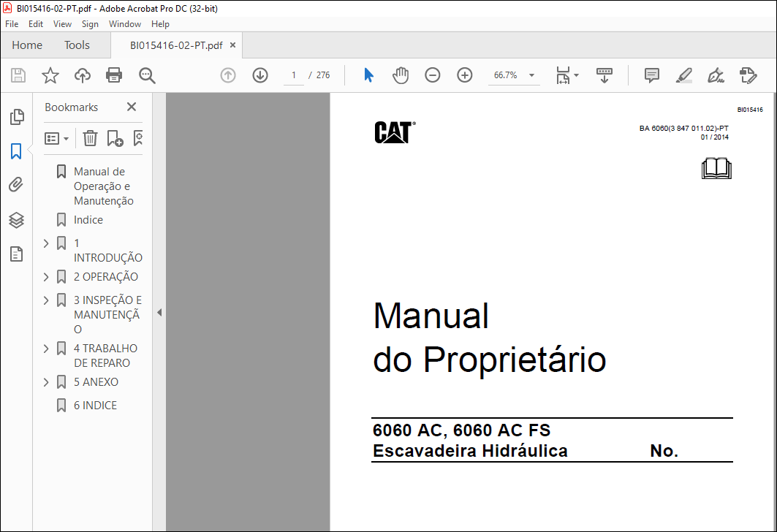The height and width of the screenshot is (532, 777).
Task: Click the page number input field
Action: [x=294, y=75]
